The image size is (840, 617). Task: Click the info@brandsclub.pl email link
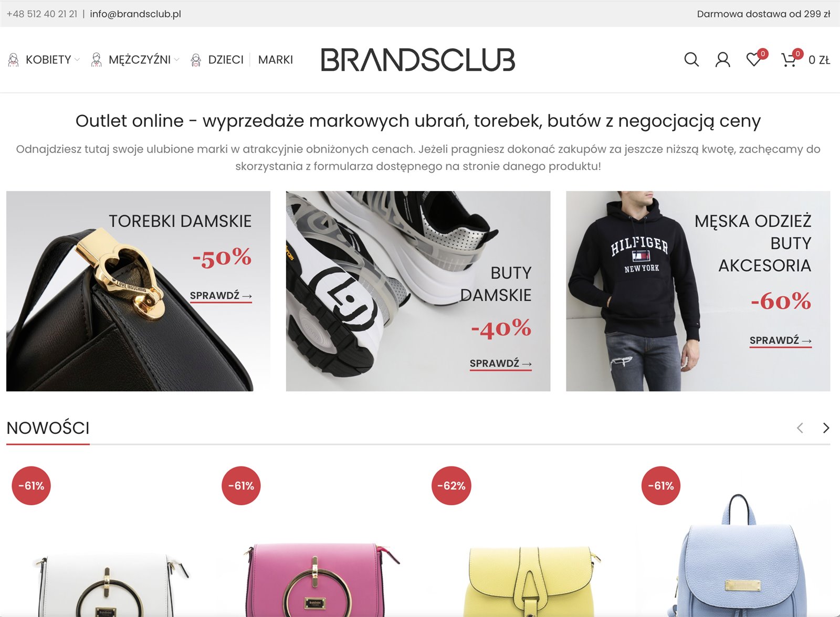point(135,14)
